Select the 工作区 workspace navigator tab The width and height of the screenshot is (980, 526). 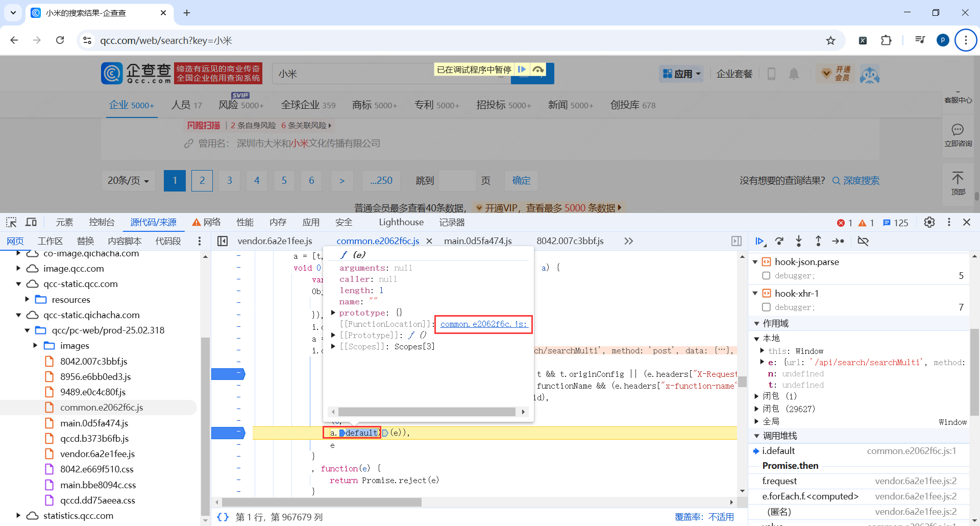point(50,241)
